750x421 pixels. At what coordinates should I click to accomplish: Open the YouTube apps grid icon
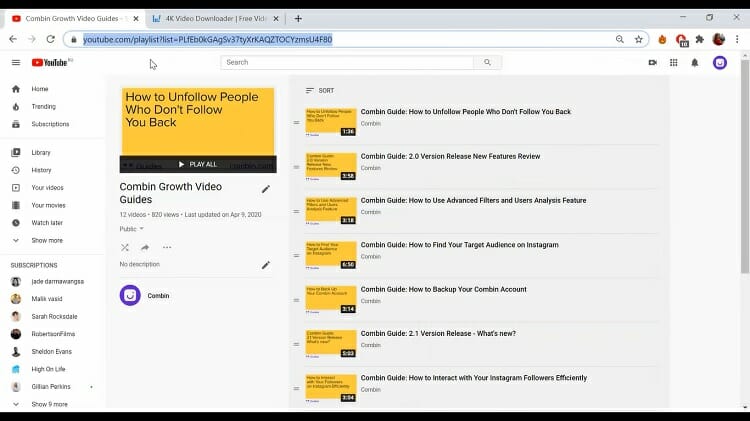click(x=673, y=63)
